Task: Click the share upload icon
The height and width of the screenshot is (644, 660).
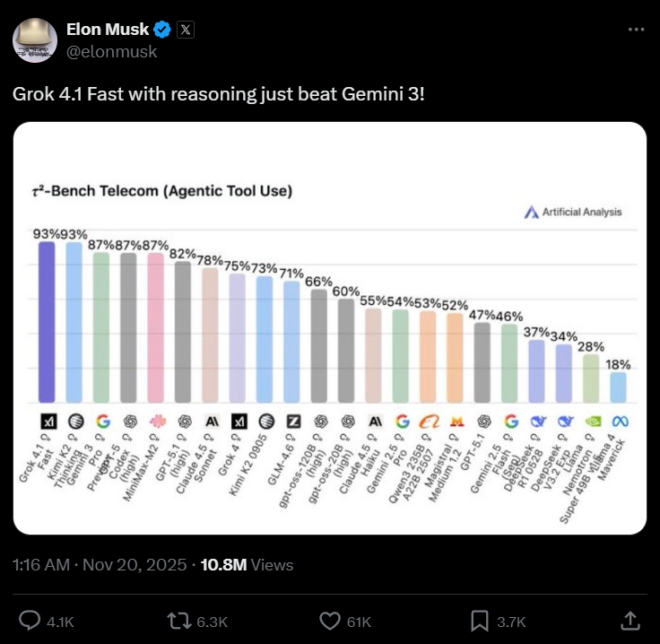Action: pos(630,621)
